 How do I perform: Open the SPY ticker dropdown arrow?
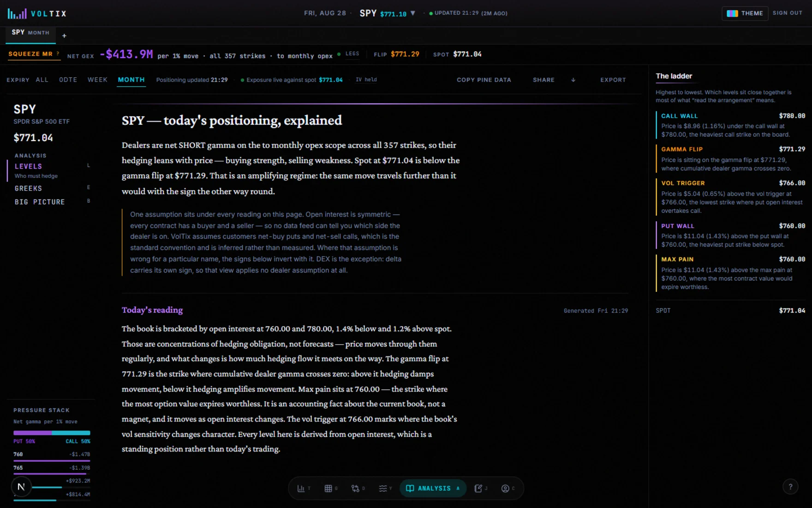[x=413, y=13]
